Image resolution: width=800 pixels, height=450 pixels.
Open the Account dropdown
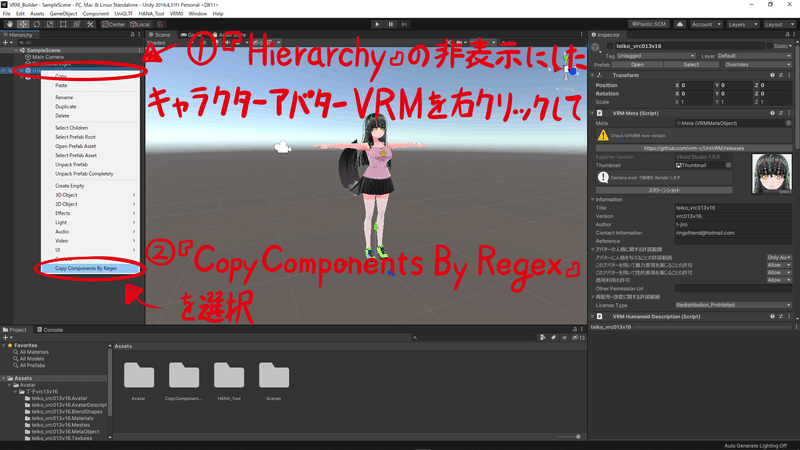point(706,24)
